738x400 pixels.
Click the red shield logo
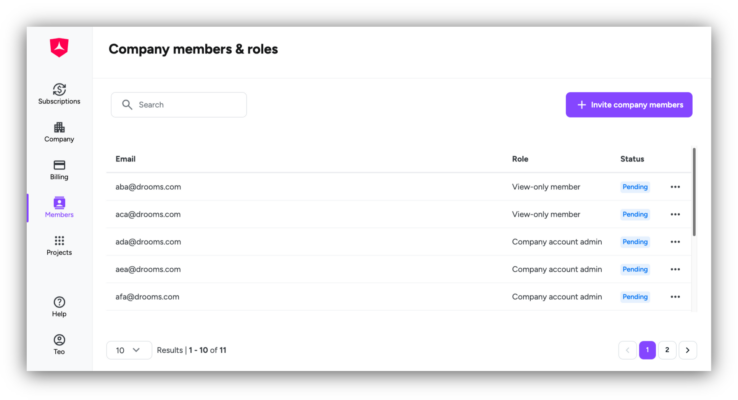[59, 47]
